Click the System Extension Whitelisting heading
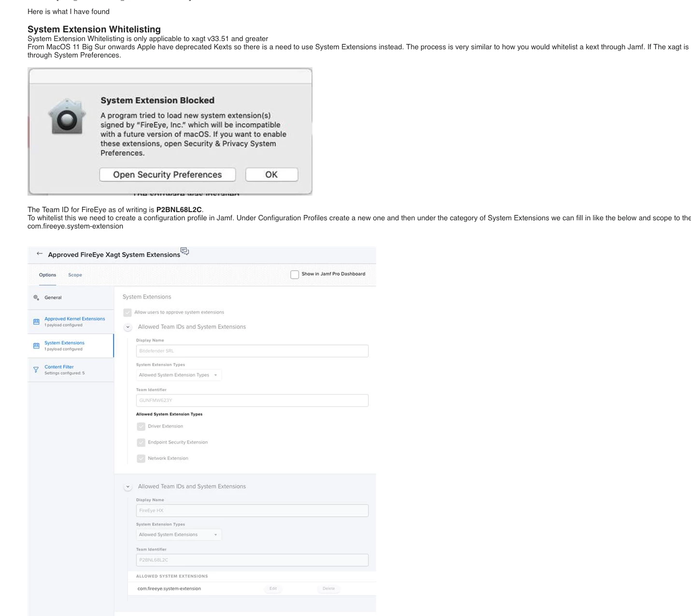 point(94,29)
